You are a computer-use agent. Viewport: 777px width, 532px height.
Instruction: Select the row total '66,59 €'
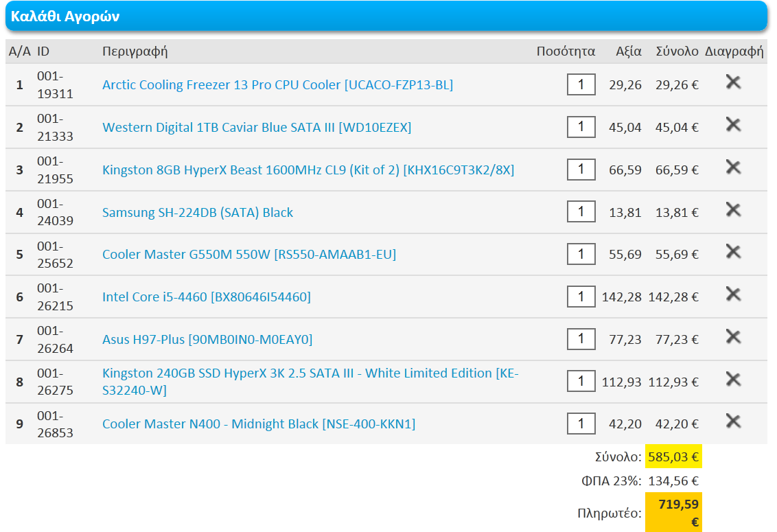pyautogui.click(x=677, y=170)
